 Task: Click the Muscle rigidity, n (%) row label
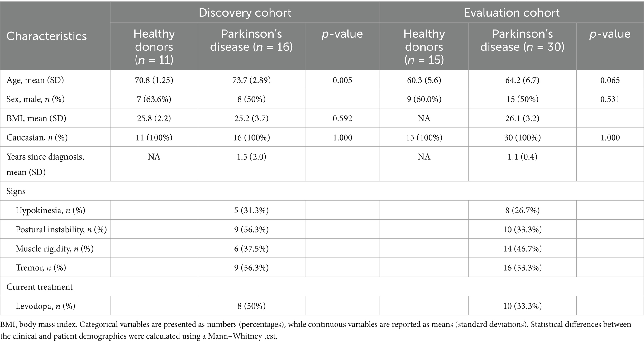pyautogui.click(x=55, y=249)
